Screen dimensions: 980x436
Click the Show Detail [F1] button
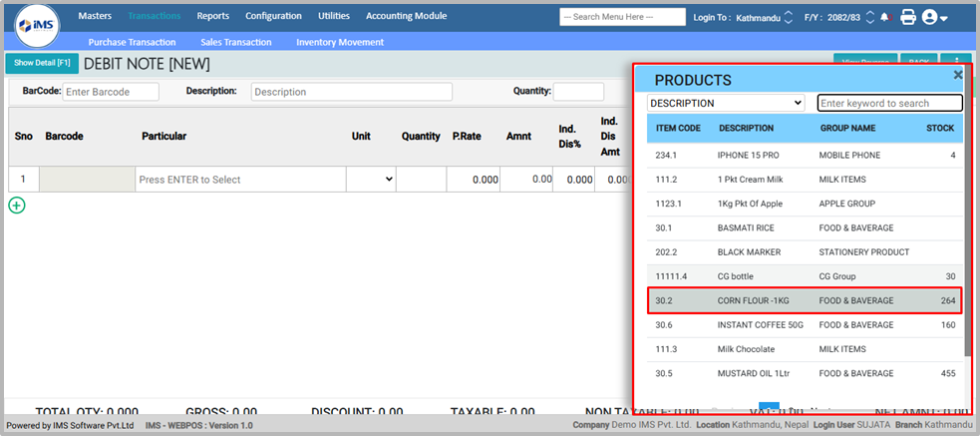point(41,63)
